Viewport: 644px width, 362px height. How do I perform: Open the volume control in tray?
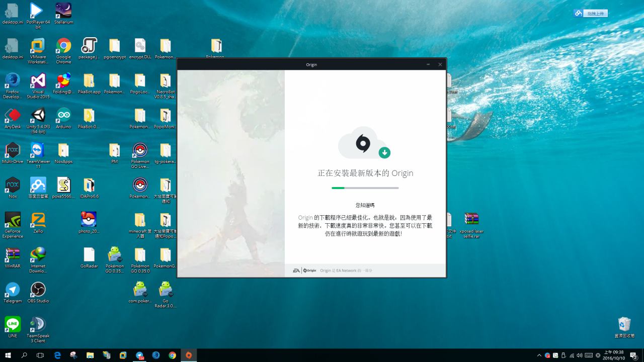point(580,355)
